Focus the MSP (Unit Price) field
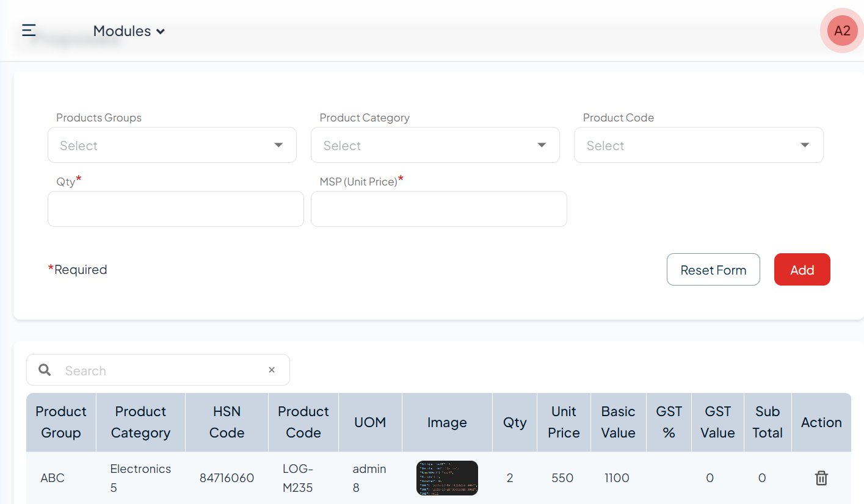Image resolution: width=864 pixels, height=504 pixels. click(438, 209)
